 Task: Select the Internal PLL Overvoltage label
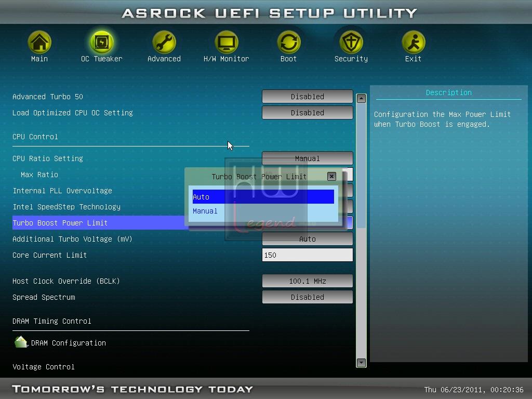(x=62, y=191)
